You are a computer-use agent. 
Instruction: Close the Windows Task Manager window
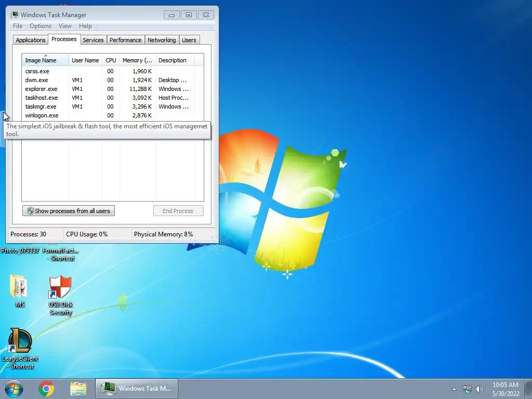tap(206, 15)
